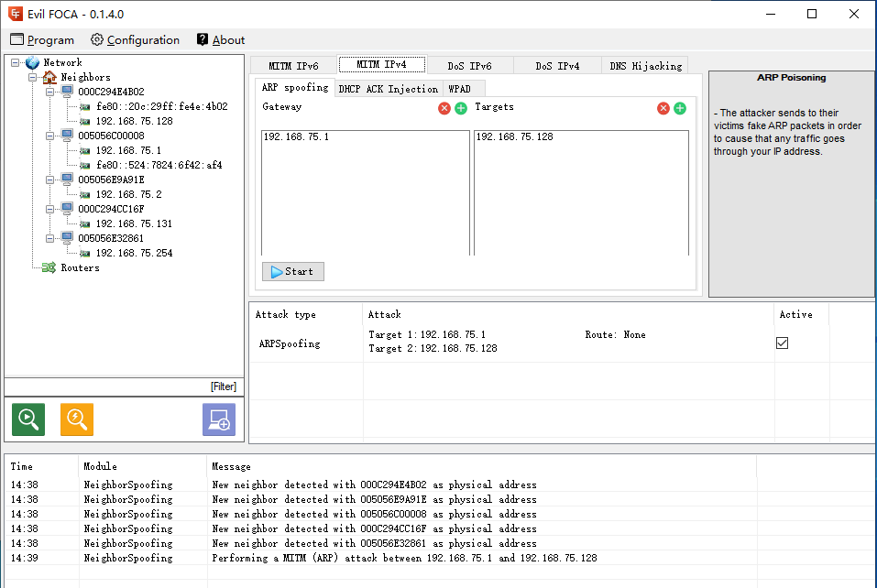Click the [Filter] input field
Viewport: 877px width, 588px height.
pyautogui.click(x=124, y=387)
